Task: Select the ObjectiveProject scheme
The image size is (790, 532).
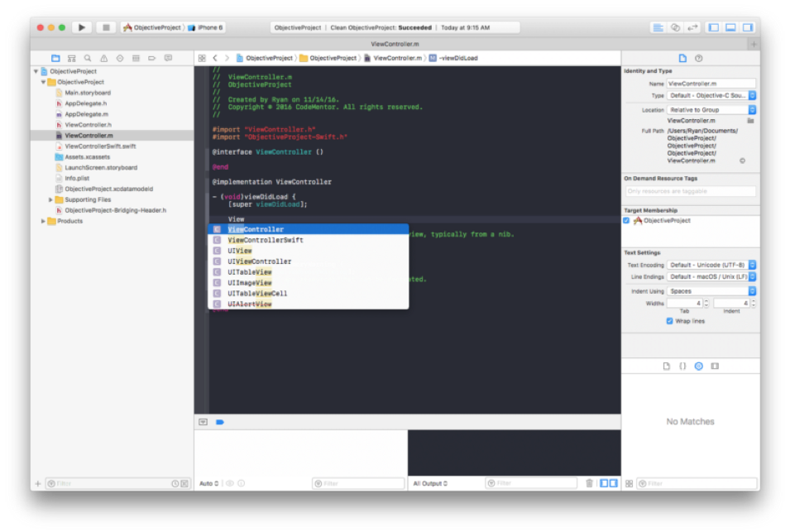Action: click(x=152, y=27)
